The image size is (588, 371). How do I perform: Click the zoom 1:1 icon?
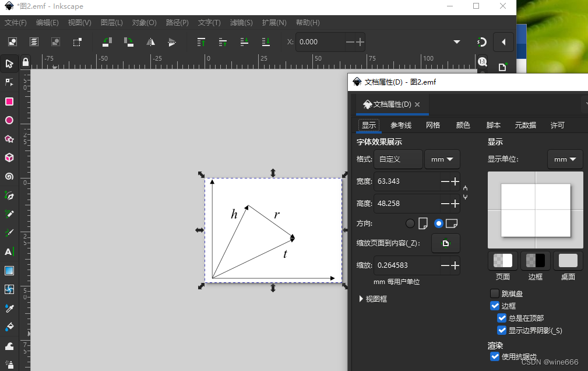pyautogui.click(x=483, y=62)
